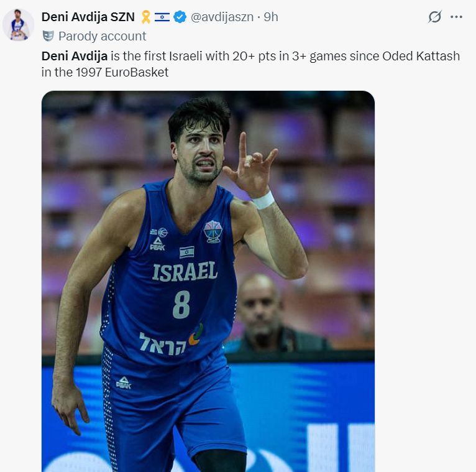476x472 pixels.
Task: Open the three-dot more options menu
Action: [x=456, y=17]
